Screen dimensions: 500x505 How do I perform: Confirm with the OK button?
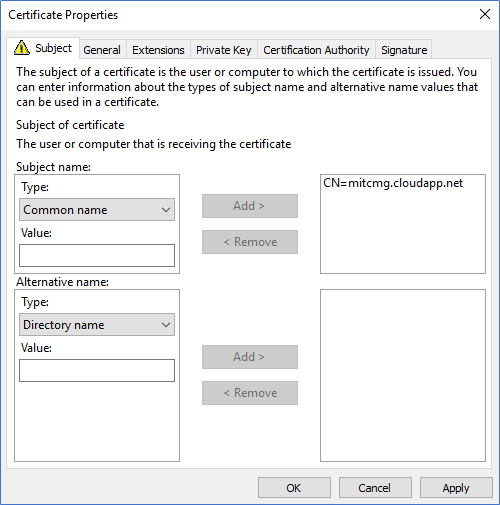[294, 488]
